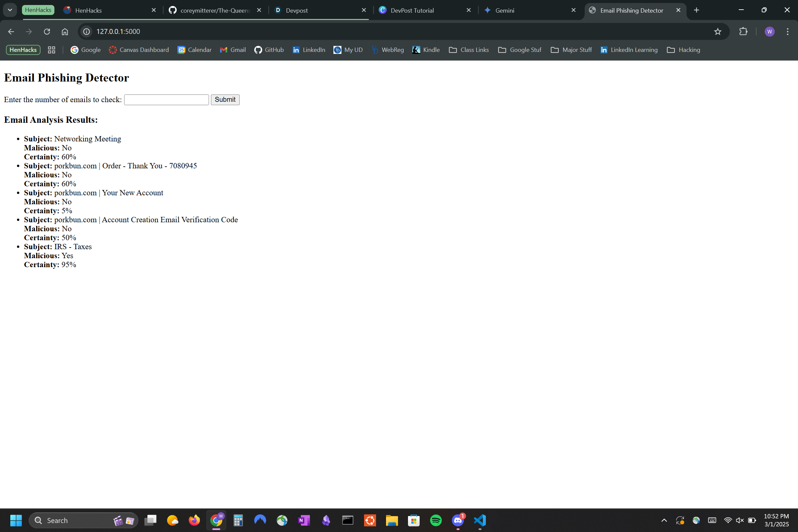Expand the tab search dropdown arrow
The height and width of the screenshot is (532, 798).
[x=10, y=10]
